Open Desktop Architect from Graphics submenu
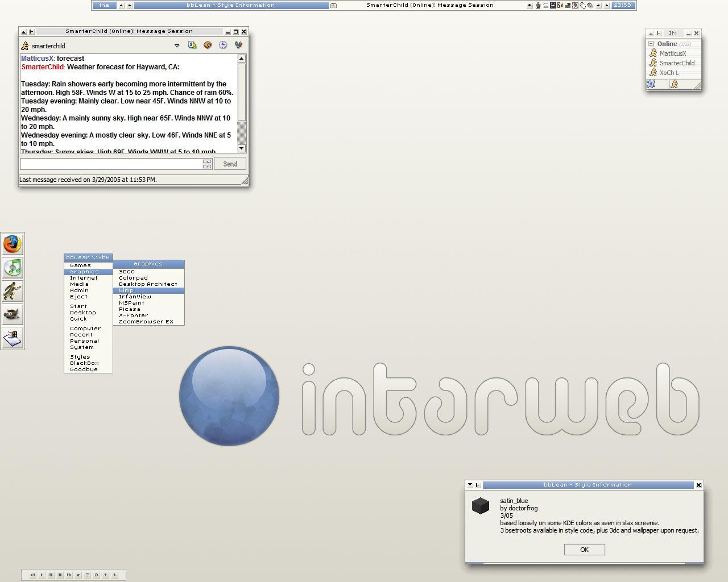This screenshot has width=728, height=582. [148, 284]
